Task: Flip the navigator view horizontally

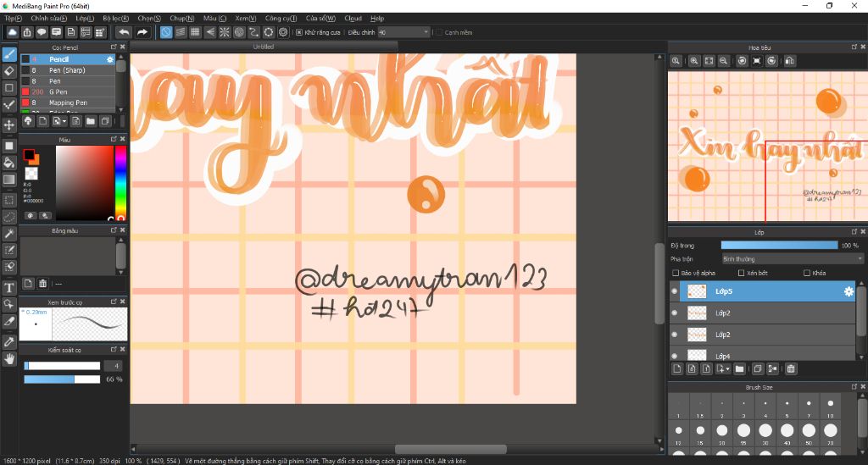Action: (x=789, y=61)
